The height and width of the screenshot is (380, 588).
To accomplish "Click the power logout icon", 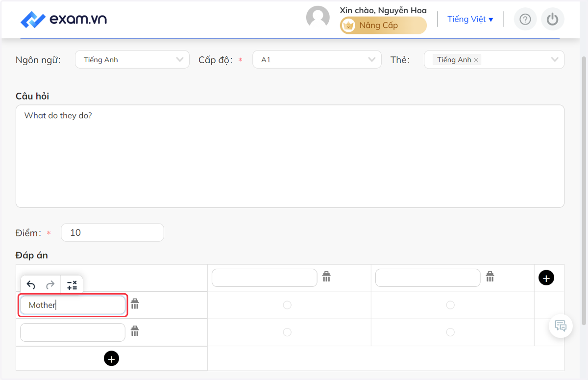I will point(553,19).
